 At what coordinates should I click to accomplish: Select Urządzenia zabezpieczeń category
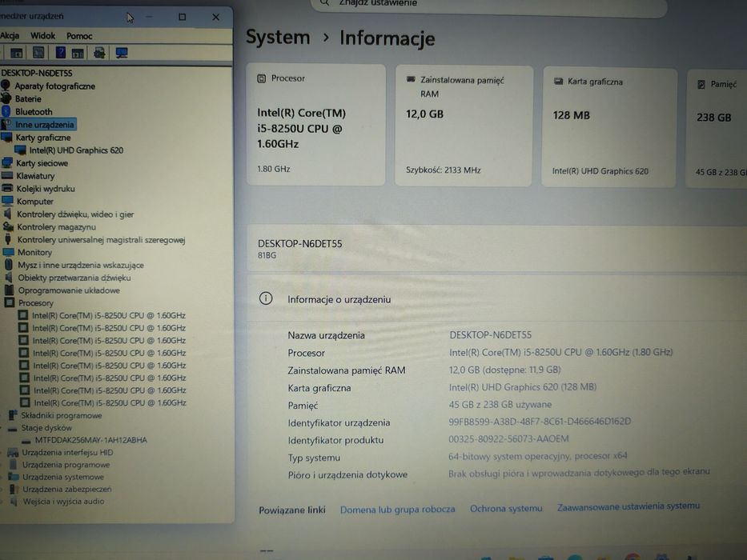click(67, 489)
